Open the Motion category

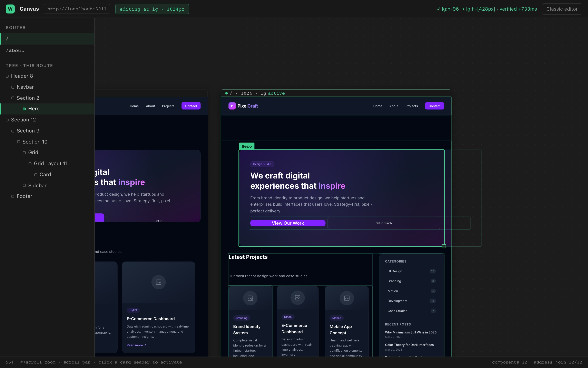(x=411, y=291)
